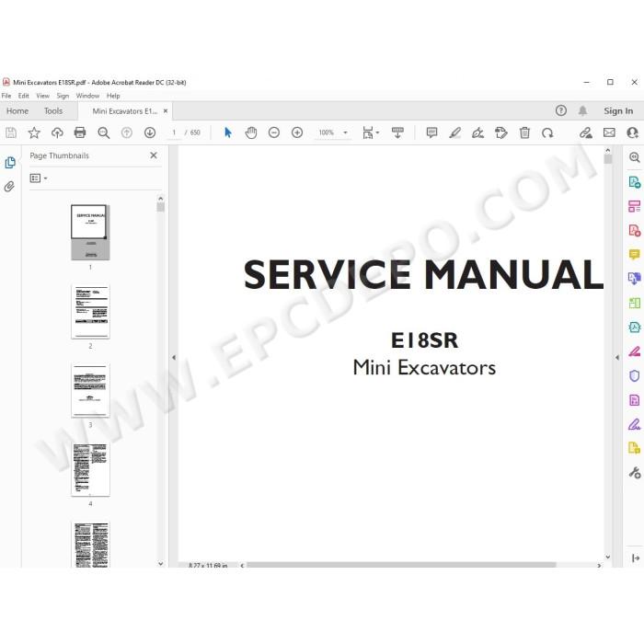644x644 pixels.
Task: Collapse the right tools pane arrow
Action: tap(617, 357)
